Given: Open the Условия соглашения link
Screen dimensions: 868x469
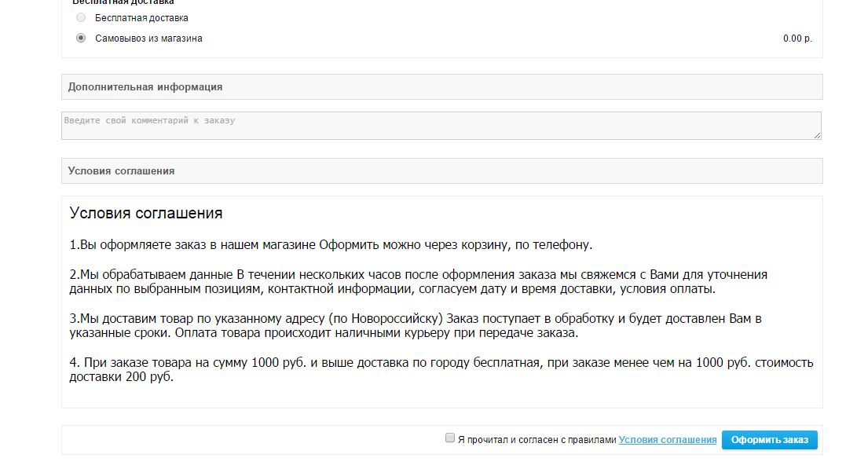Looking at the screenshot, I should 667,440.
